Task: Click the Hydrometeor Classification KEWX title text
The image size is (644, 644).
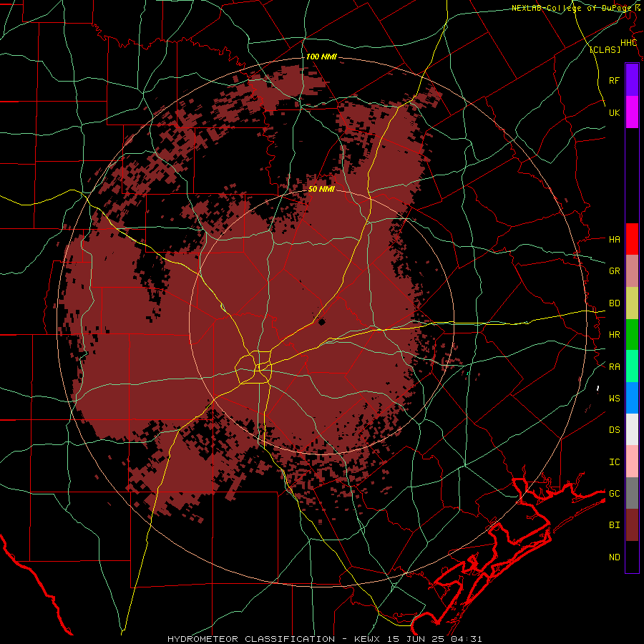Action: click(324, 639)
